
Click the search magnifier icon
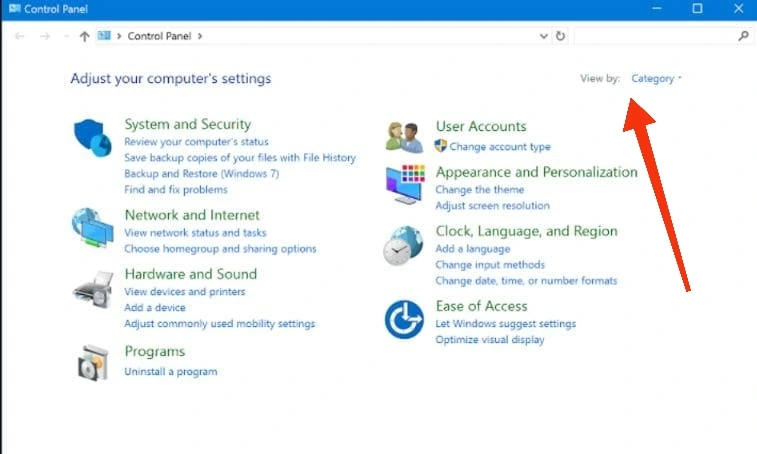click(743, 36)
